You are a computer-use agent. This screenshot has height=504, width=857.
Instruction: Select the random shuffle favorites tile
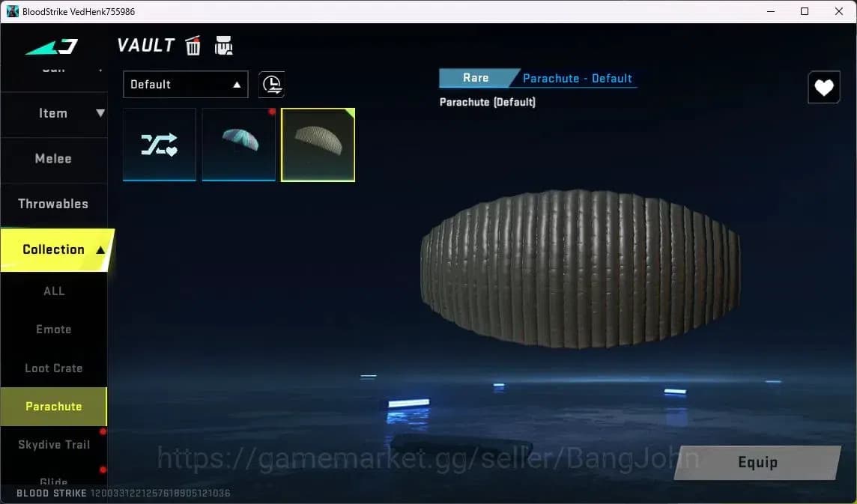[x=159, y=145]
